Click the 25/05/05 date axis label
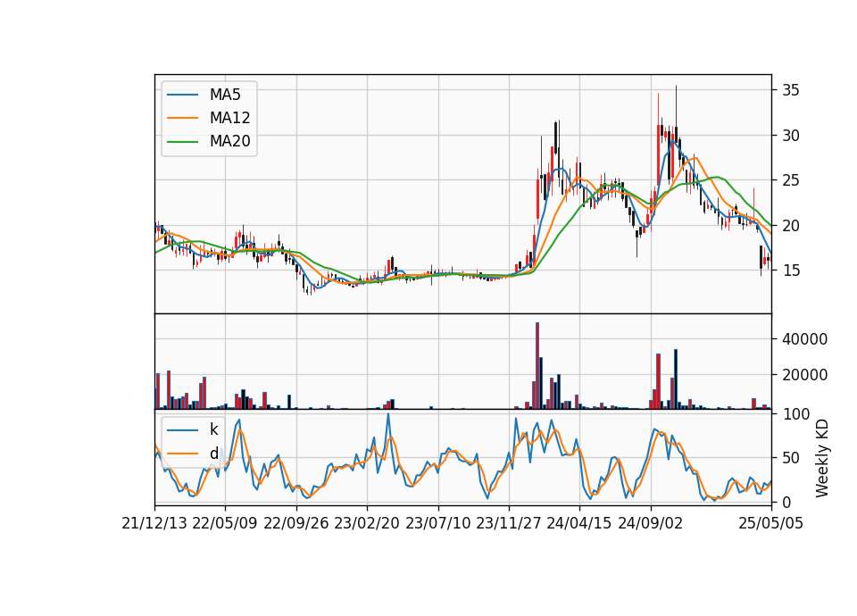This screenshot has width=857, height=616. (771, 523)
